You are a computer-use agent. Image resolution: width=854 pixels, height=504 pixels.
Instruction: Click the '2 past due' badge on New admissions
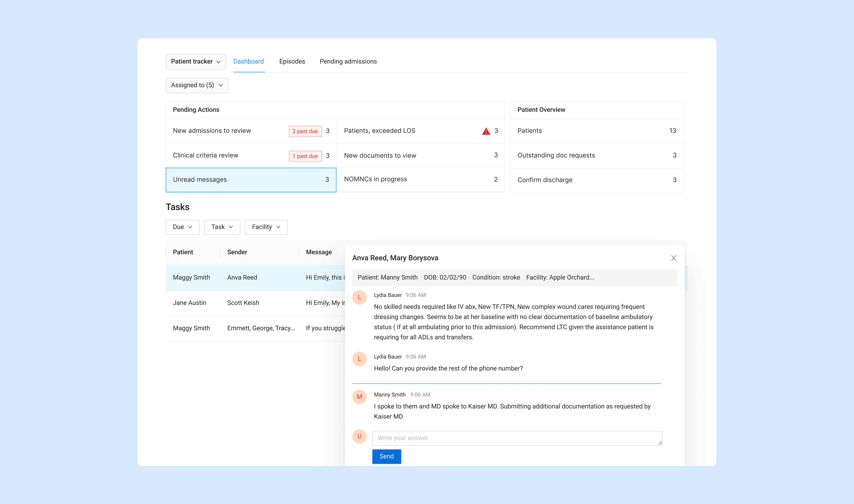(305, 131)
